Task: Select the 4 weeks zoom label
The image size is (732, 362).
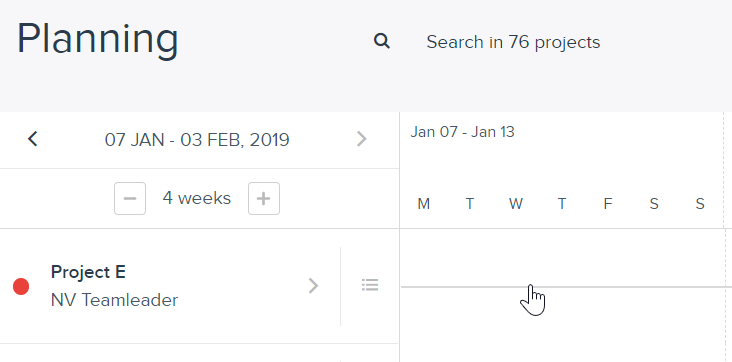Action: point(197,198)
